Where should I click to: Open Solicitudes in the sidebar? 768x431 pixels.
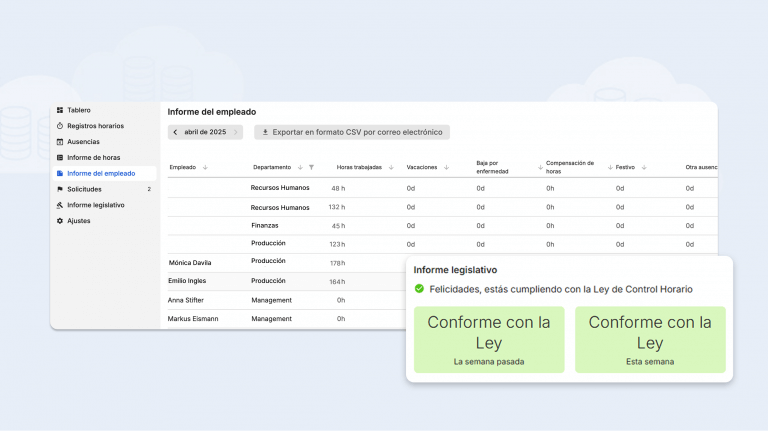coord(104,189)
